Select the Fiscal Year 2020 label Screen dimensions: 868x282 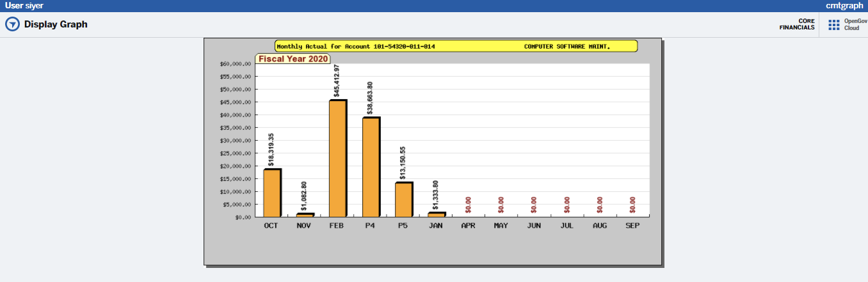coord(293,59)
